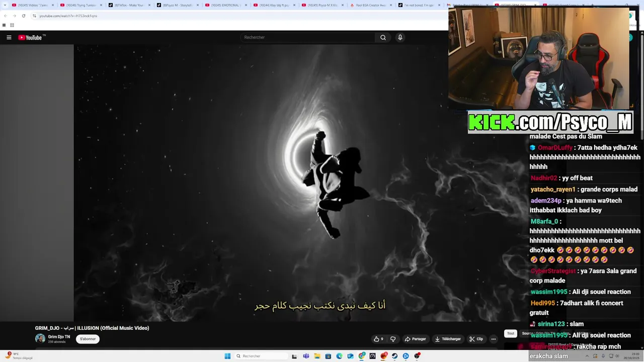Switch to the 'EMOTIONAL' tab
Image resolution: width=644 pixels, height=362 pixels.
[225, 5]
